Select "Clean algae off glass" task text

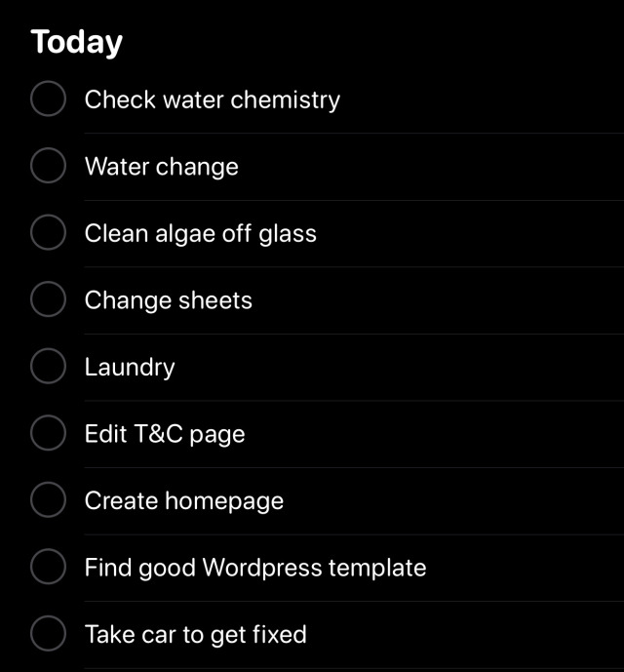(201, 233)
